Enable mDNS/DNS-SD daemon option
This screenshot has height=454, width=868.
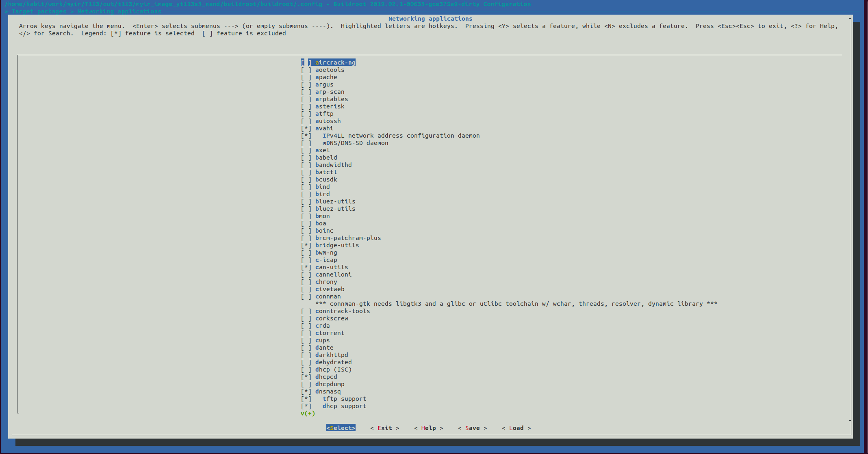click(306, 143)
